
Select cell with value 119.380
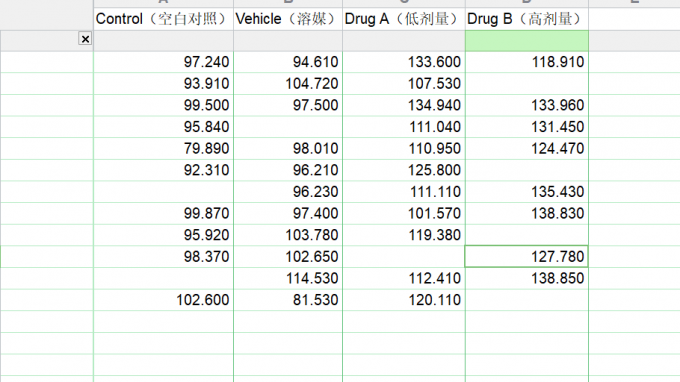404,235
